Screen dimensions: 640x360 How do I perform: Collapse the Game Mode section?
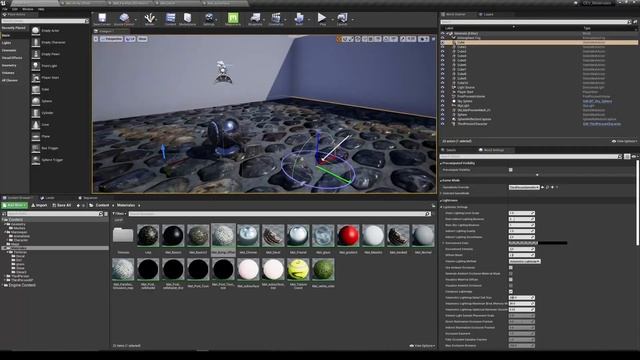point(441,180)
